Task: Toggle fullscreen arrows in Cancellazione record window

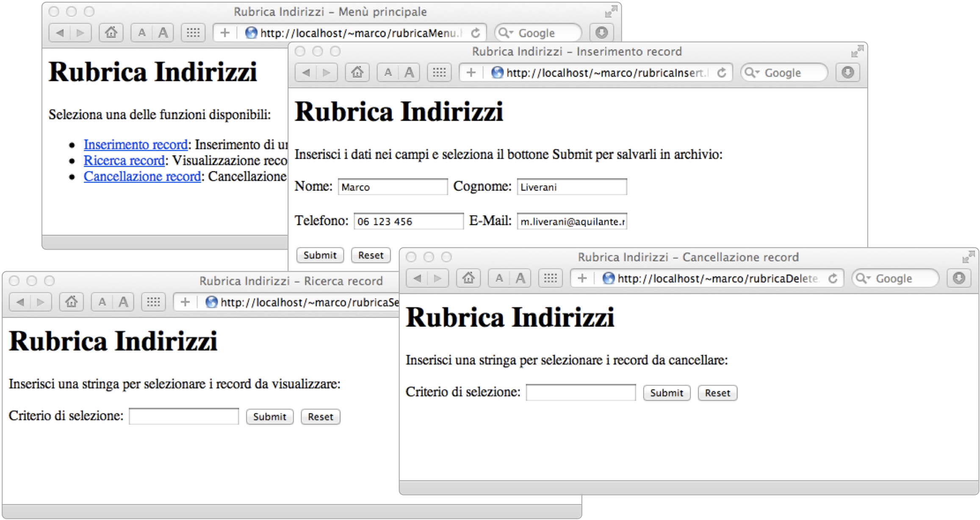Action: pos(969,257)
